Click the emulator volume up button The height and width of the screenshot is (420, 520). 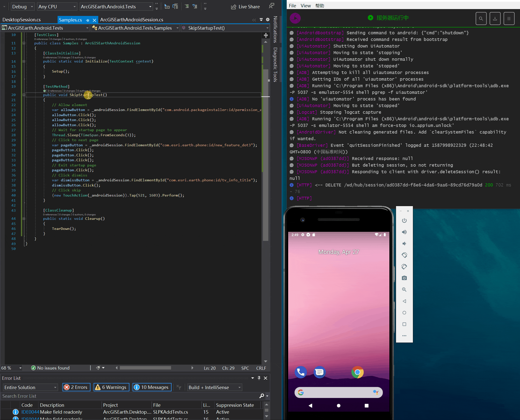(404, 232)
